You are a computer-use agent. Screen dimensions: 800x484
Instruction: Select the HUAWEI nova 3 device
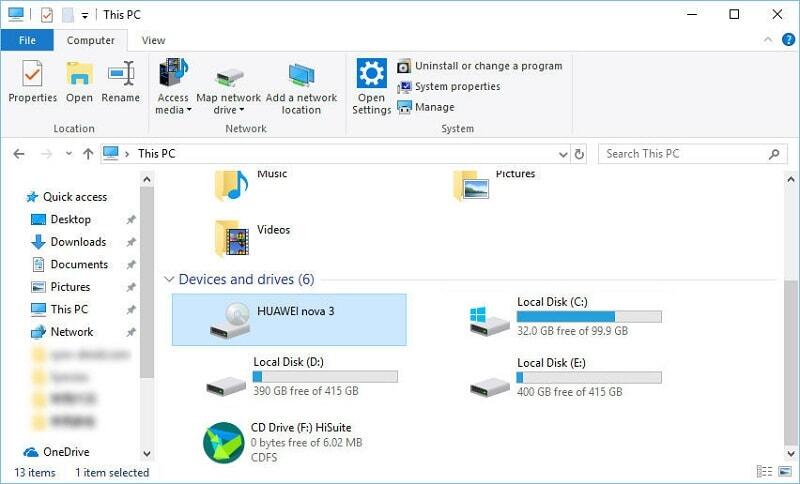click(x=289, y=319)
